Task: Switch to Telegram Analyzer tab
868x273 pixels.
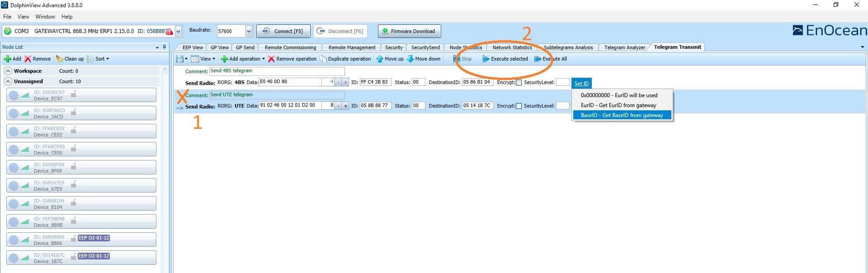Action: 624,47
